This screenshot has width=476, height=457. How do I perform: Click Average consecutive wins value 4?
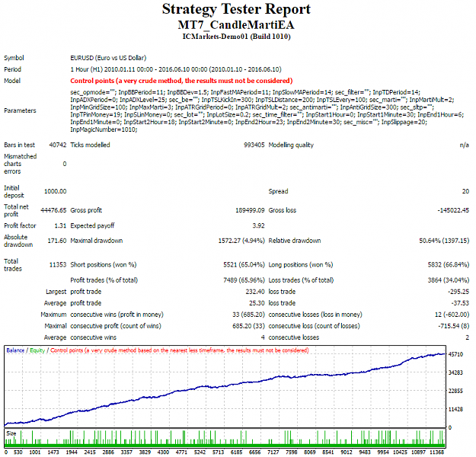point(263,337)
